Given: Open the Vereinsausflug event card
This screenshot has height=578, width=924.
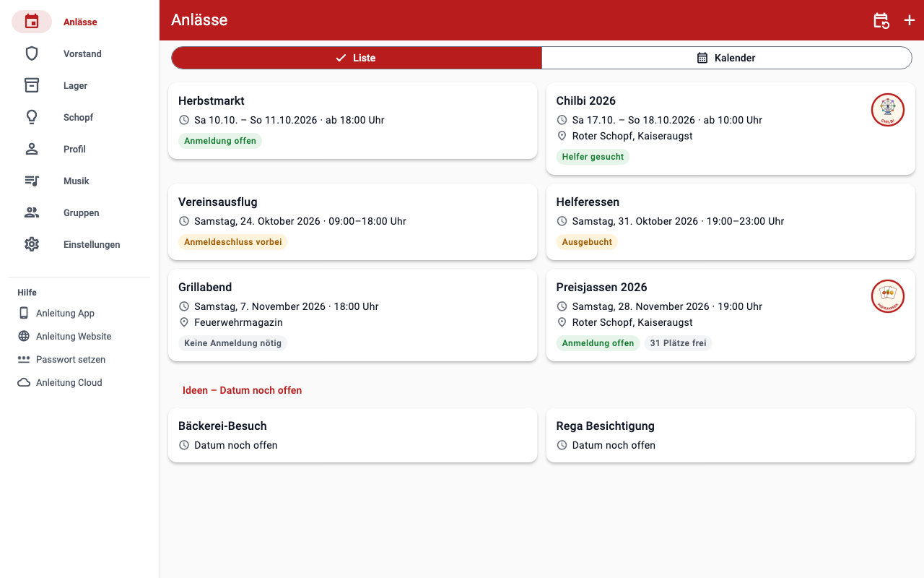Looking at the screenshot, I should pyautogui.click(x=352, y=222).
